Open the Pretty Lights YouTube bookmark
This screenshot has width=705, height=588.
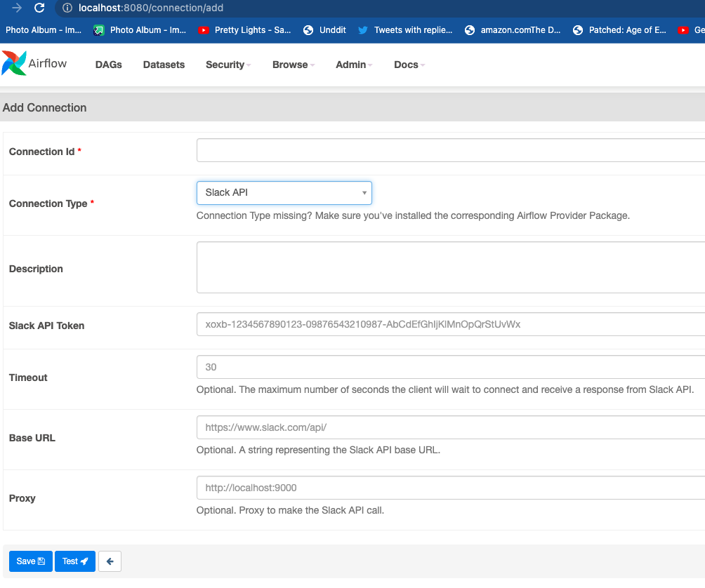244,30
